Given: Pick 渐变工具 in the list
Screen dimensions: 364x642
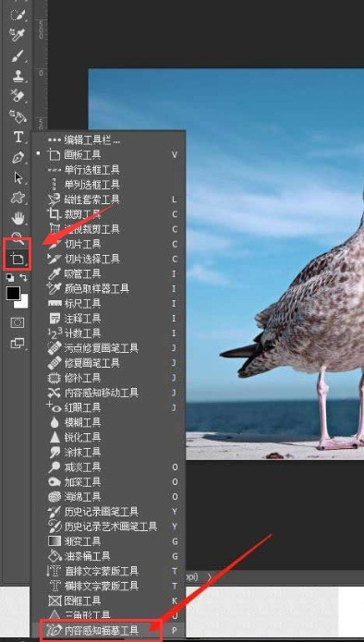Looking at the screenshot, I should tap(109, 541).
